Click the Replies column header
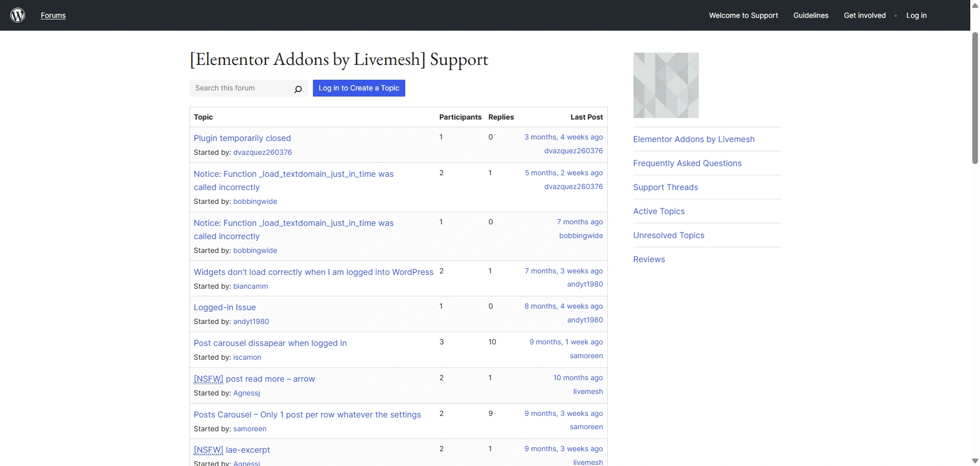This screenshot has height=466, width=980. tap(501, 117)
